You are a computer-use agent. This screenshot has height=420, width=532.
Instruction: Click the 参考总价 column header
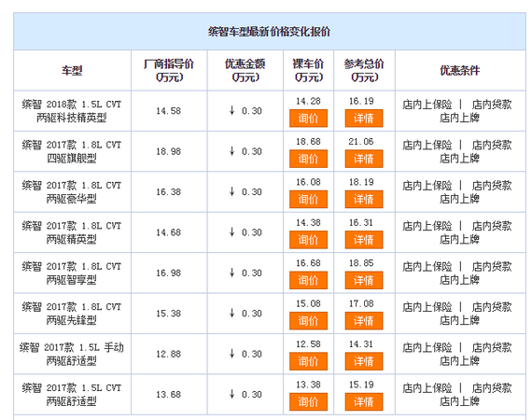tap(364, 71)
